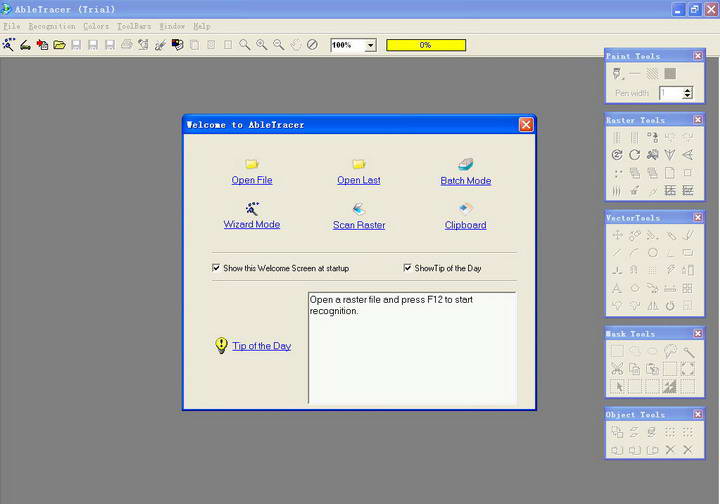The width and height of the screenshot is (720, 504).
Task: Click the Pen width stepper arrows
Action: pyautogui.click(x=687, y=93)
